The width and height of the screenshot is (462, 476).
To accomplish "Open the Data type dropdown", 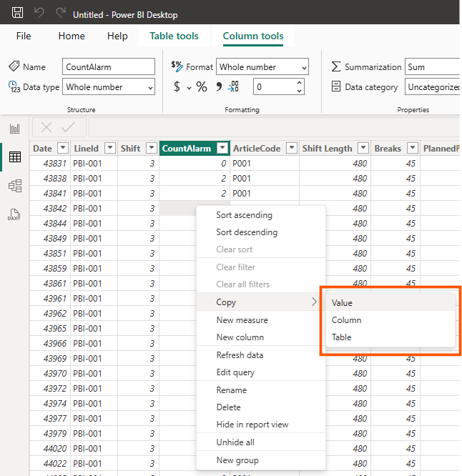I will pyautogui.click(x=109, y=86).
